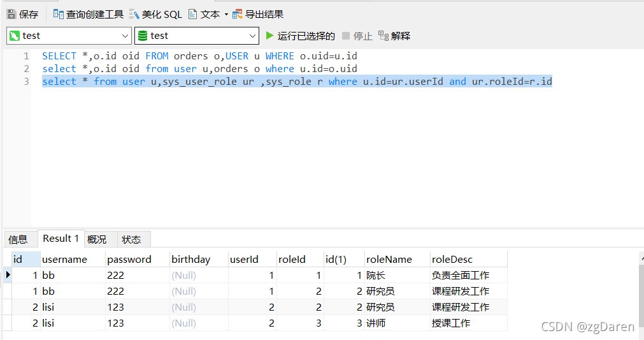Select the roleName cell 讲师
Image resolution: width=644 pixels, height=340 pixels.
pyautogui.click(x=397, y=323)
